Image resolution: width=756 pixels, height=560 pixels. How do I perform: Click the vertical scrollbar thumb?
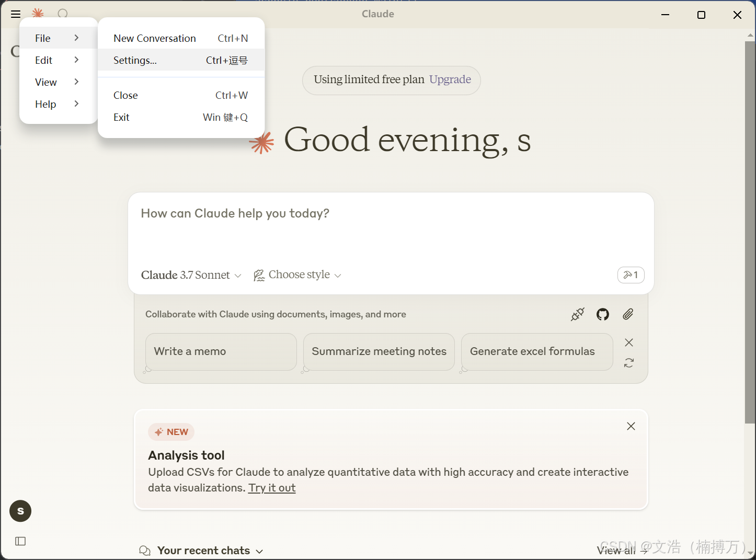[750, 232]
